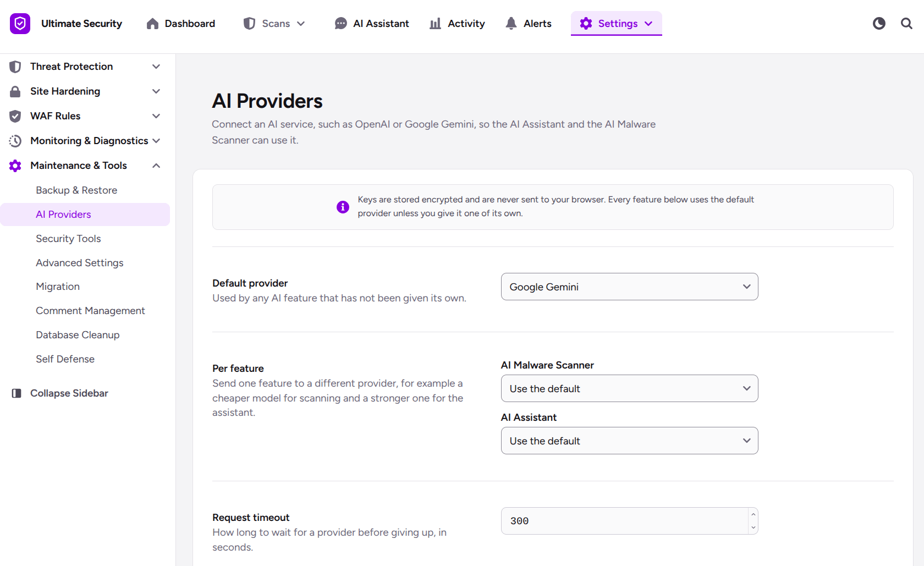Click the Activity bar chart icon
This screenshot has width=924, height=566.
435,24
